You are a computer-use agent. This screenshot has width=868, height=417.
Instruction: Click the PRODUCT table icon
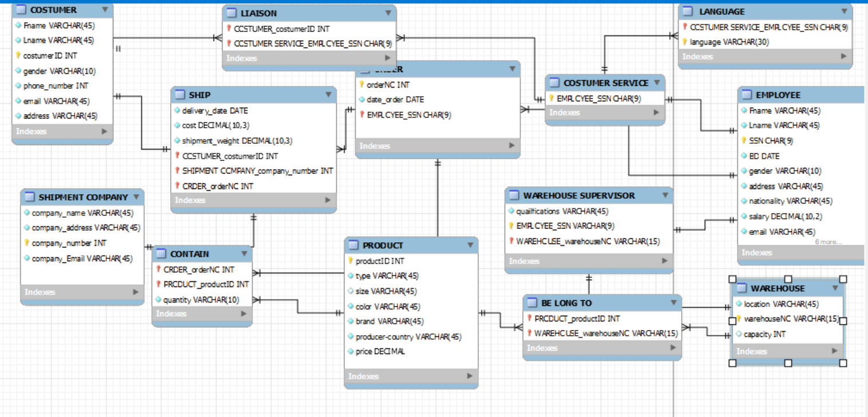click(x=353, y=245)
